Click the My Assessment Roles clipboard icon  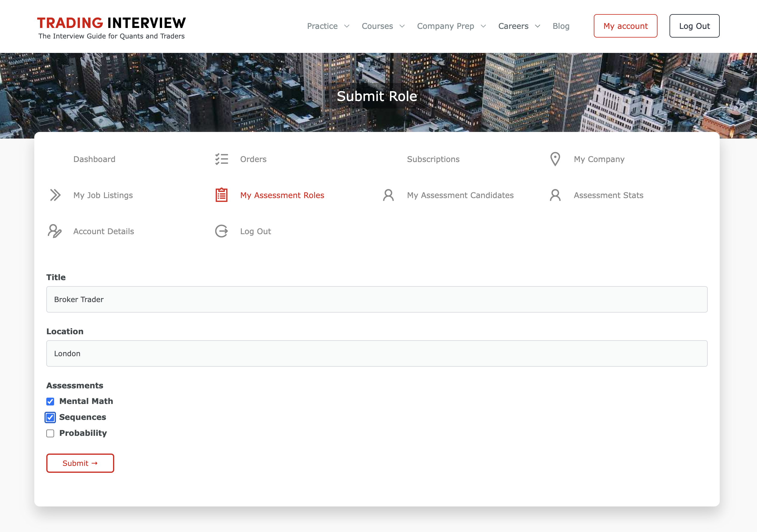(x=222, y=195)
